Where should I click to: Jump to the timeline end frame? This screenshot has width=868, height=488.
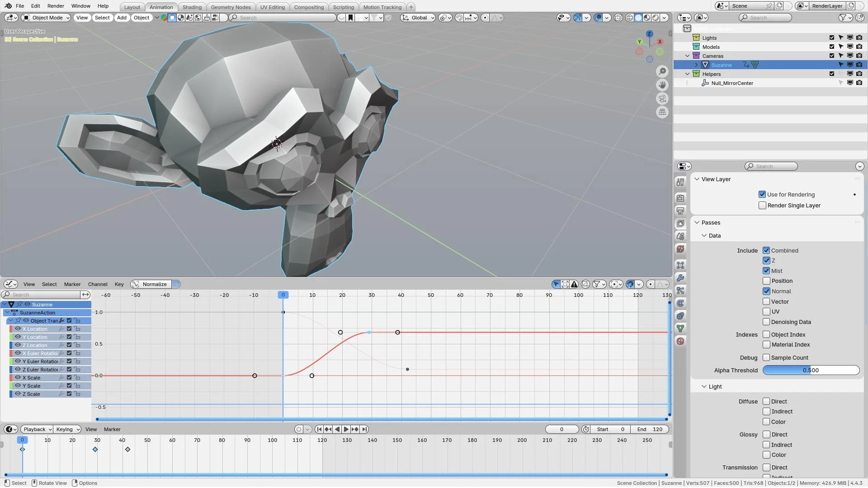pyautogui.click(x=364, y=429)
